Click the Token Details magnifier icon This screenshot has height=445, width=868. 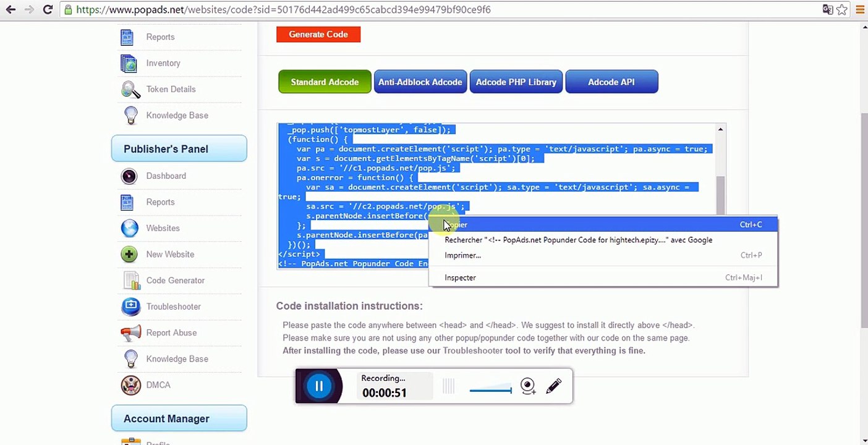pos(130,90)
